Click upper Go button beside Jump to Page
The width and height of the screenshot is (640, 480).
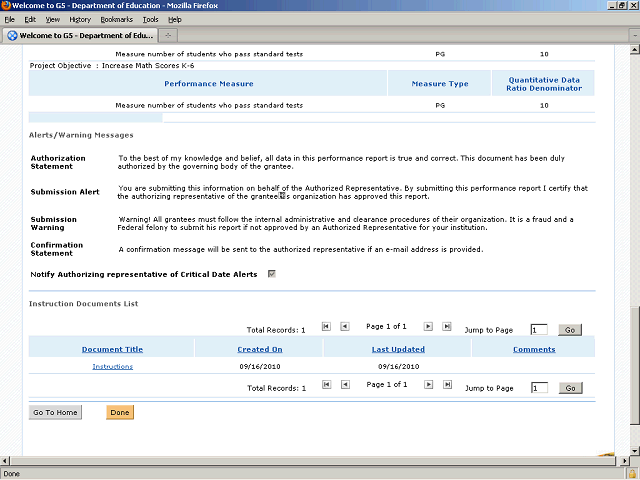click(x=570, y=330)
